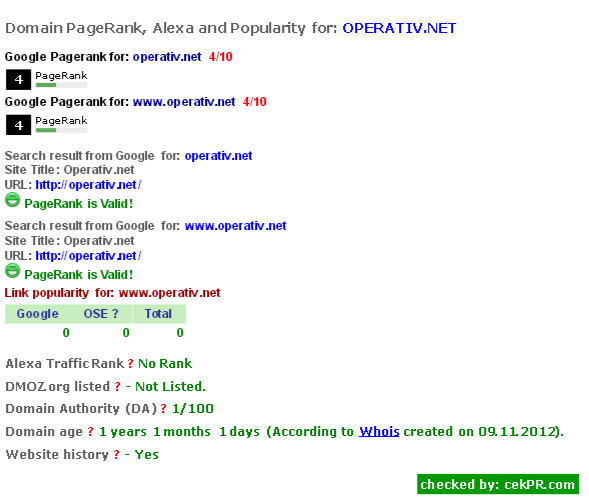Click the 'Link popularity for: www.operativ.net' heading
589x503 pixels.
(112, 293)
